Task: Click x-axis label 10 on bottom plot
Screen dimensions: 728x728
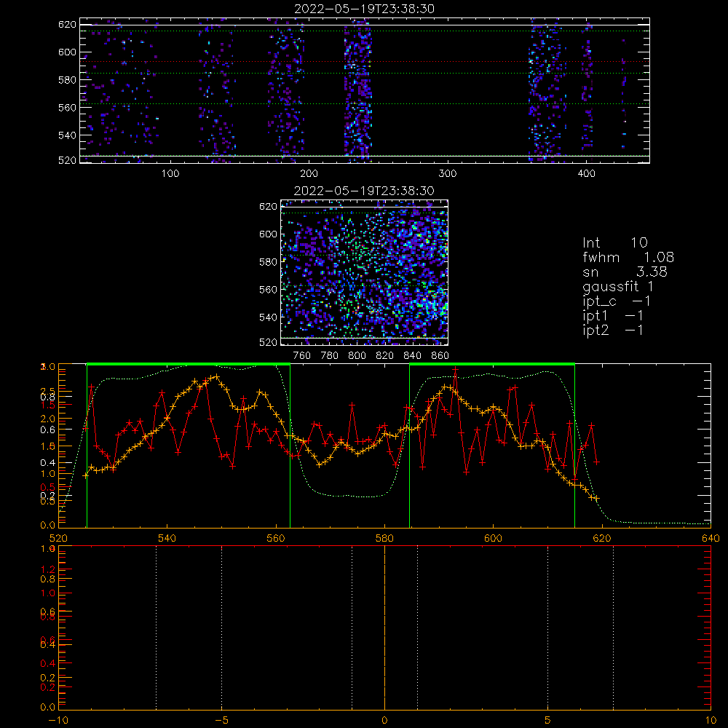Action: click(711, 721)
